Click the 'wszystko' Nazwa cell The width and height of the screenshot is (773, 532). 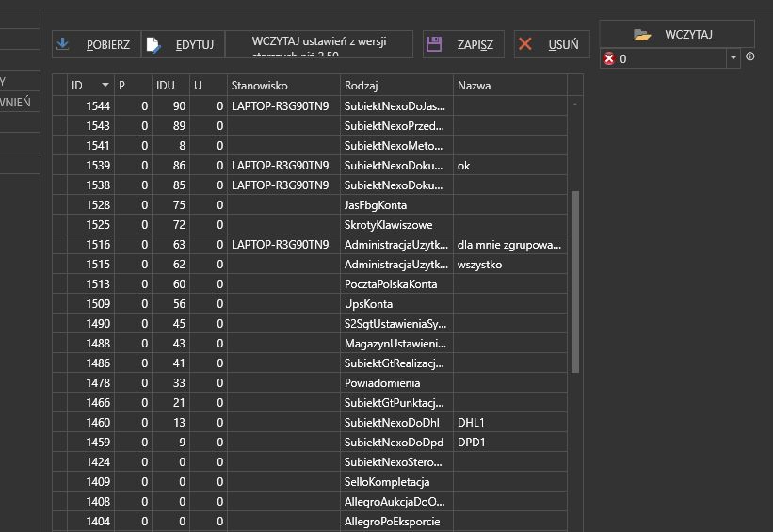pyautogui.click(x=509, y=265)
